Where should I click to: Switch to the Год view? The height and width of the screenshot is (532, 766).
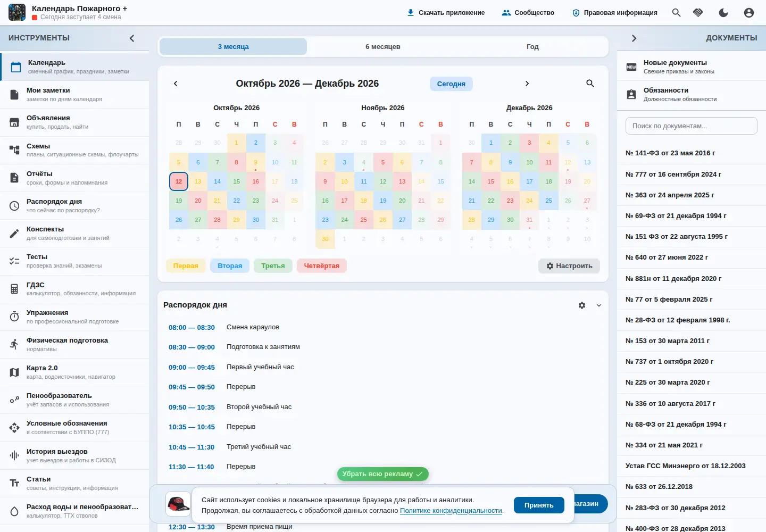[532, 47]
